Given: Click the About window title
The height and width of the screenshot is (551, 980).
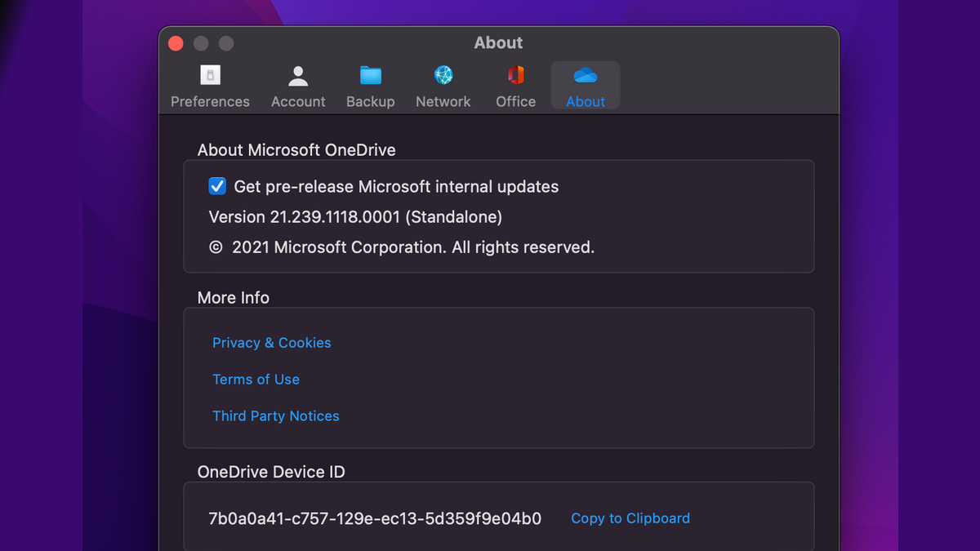Looking at the screenshot, I should point(498,42).
